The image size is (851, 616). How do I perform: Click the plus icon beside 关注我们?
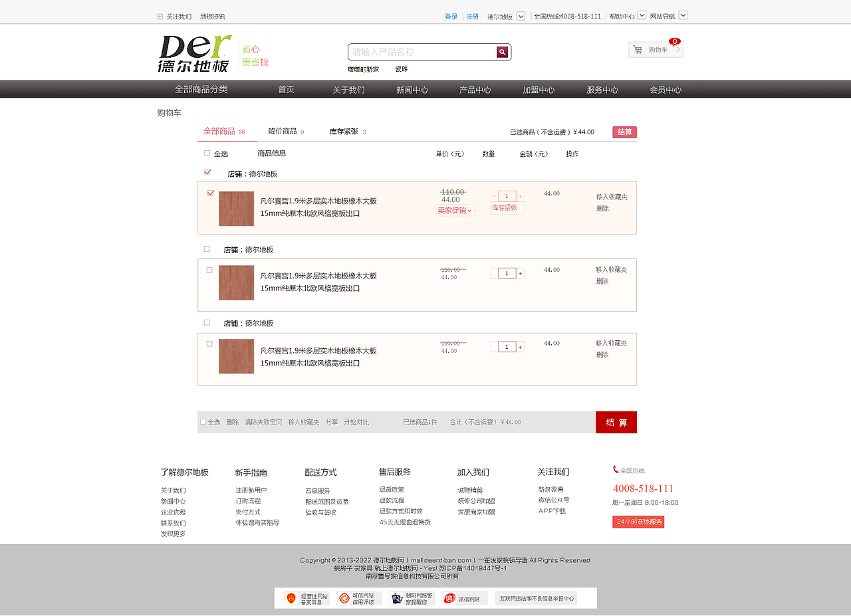coord(160,17)
